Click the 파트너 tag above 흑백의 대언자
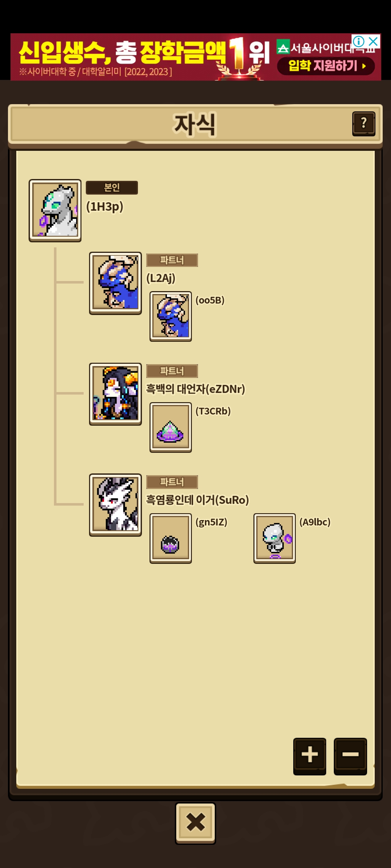This screenshot has height=868, width=391. [172, 371]
